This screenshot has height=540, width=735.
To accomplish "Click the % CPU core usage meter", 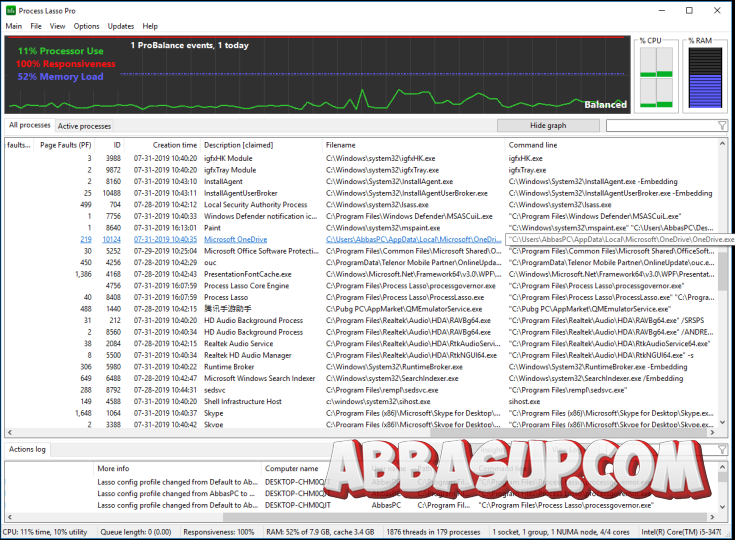I will point(656,77).
